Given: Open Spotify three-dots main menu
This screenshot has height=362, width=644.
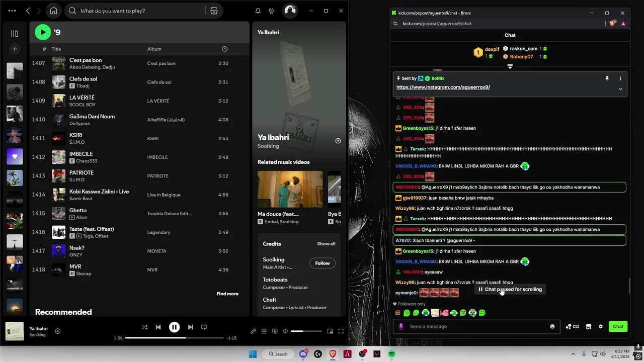Looking at the screenshot, I should point(12,11).
